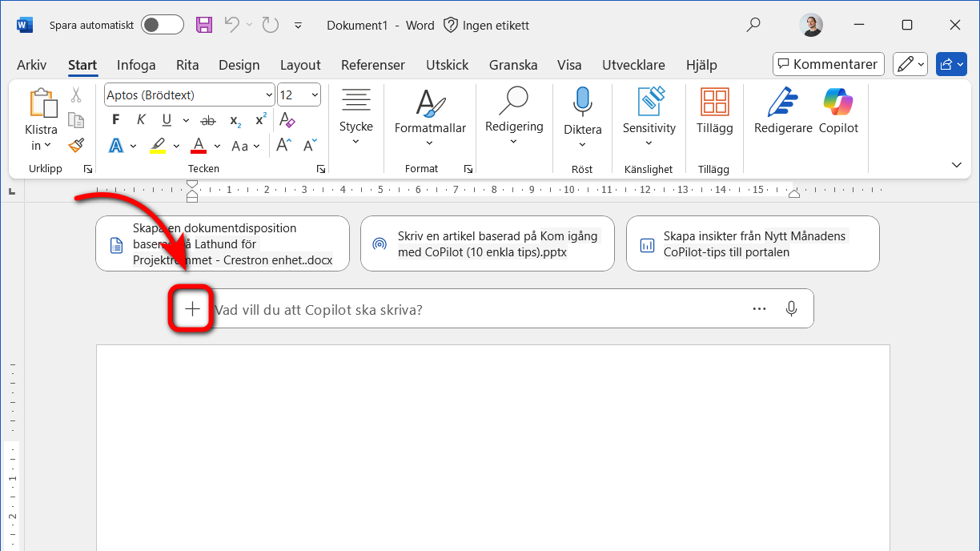Toggle italic (K) formatting
980x551 pixels.
(141, 120)
